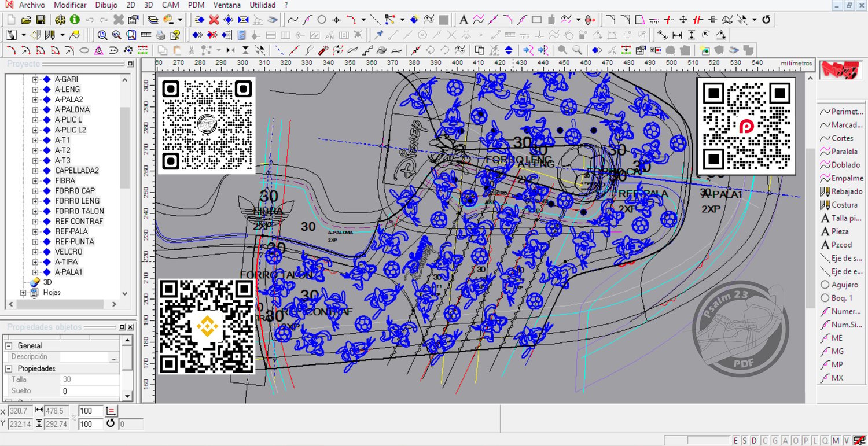Expand the CAPELLADA2 tree node
This screenshot has height=446, width=868.
[35, 171]
